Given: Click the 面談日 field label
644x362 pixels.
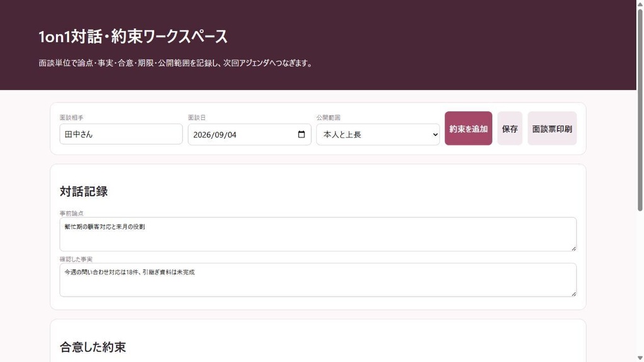Looking at the screenshot, I should point(197,118).
